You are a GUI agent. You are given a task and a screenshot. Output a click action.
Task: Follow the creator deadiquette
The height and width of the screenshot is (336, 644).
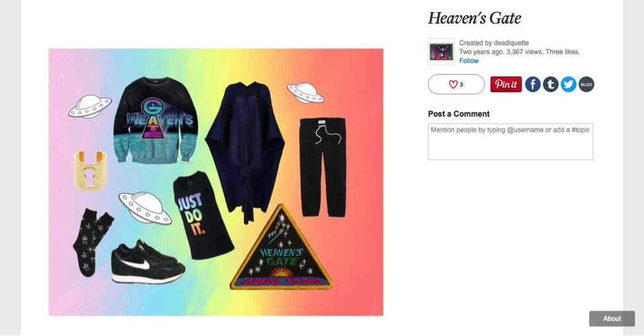[x=468, y=61]
